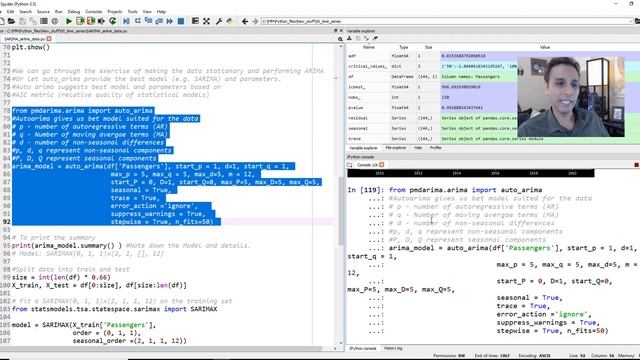Open the Projects menu
Image resolution: width=640 pixels, height=360 pixels.
pos(115,12)
